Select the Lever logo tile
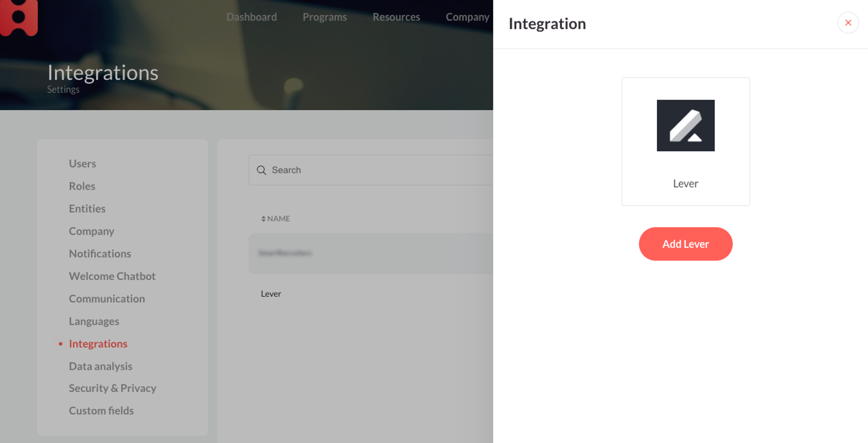The image size is (868, 443). (685, 141)
